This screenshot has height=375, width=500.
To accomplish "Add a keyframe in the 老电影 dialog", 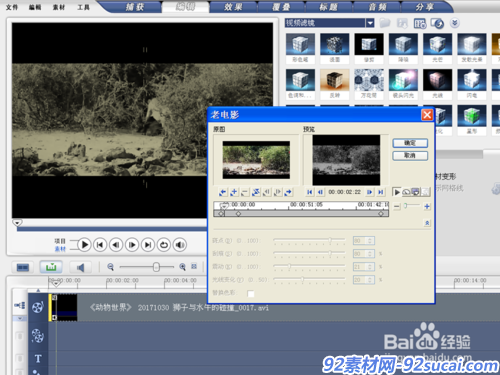I will (x=234, y=192).
